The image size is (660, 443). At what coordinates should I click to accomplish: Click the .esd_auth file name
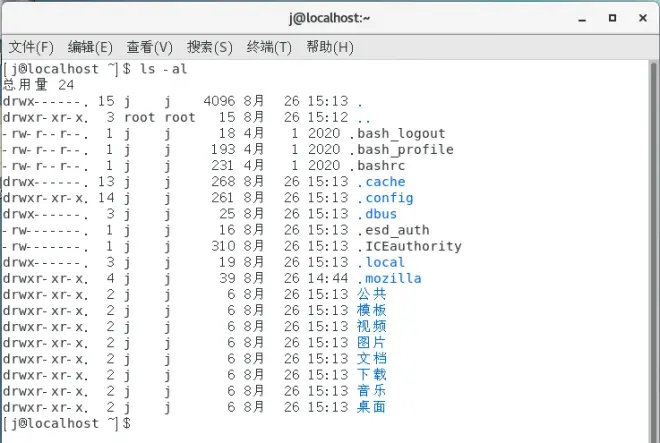tap(393, 230)
